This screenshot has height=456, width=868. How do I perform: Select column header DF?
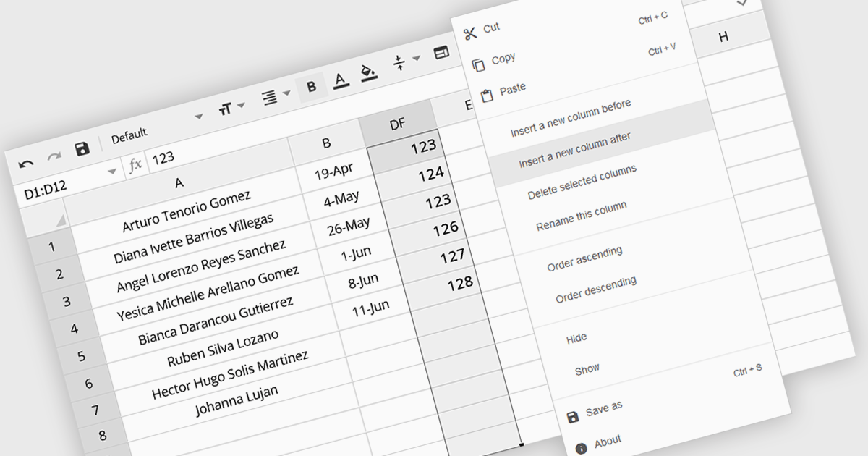pyautogui.click(x=397, y=124)
